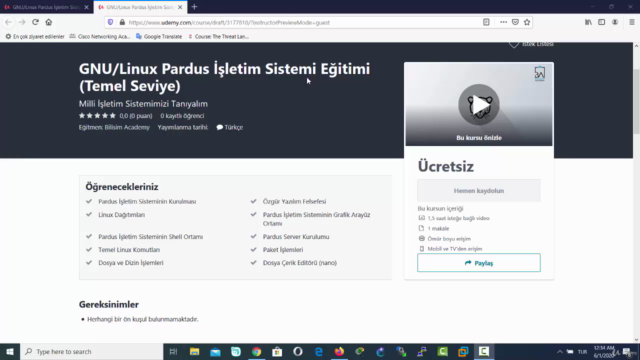
Task: Open Microsoft Edge legacy from taskbar
Action: 318,351
